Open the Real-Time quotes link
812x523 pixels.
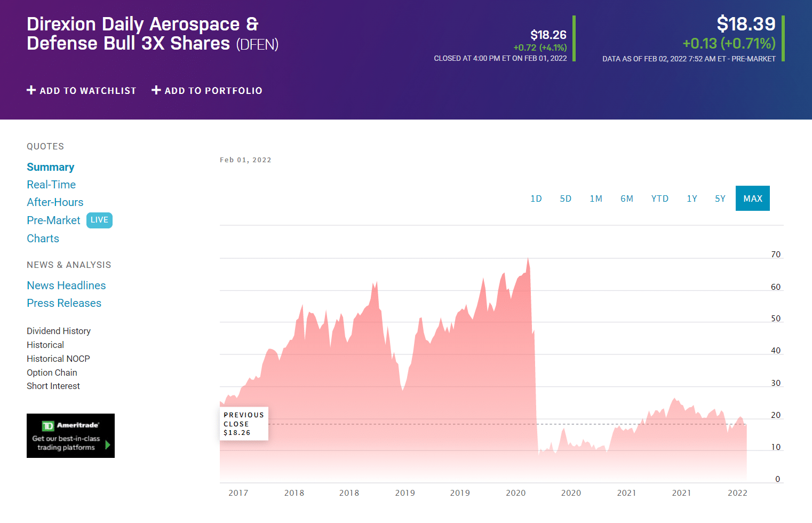51,185
